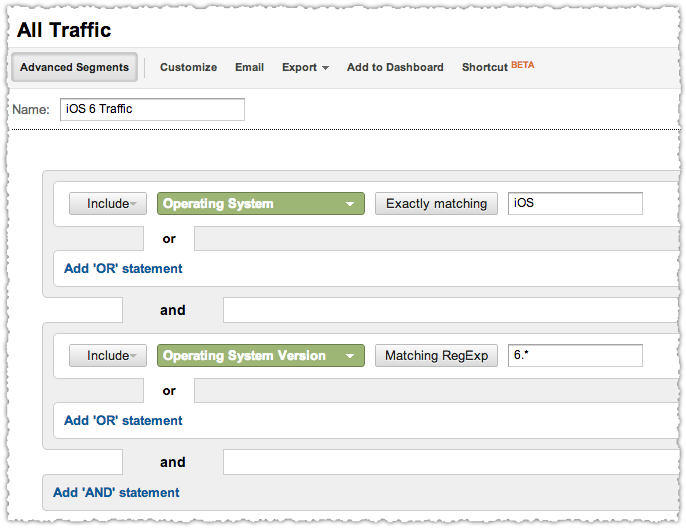
Task: Click arrow icon on Operating System selector
Action: click(x=350, y=204)
